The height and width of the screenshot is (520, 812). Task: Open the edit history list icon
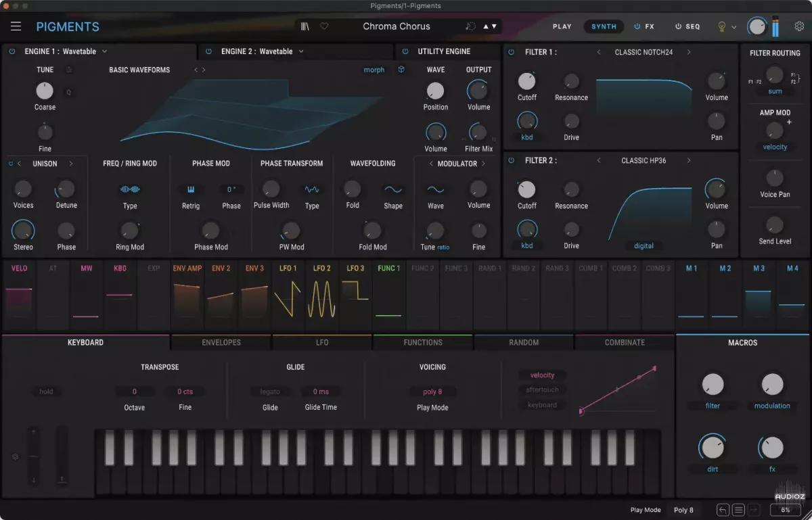739,510
